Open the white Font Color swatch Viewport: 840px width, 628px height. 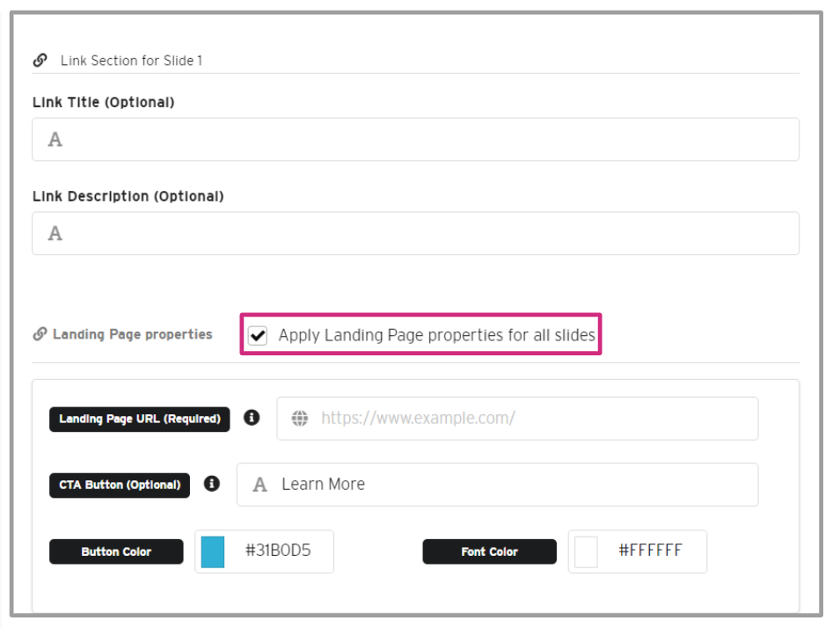(586, 551)
